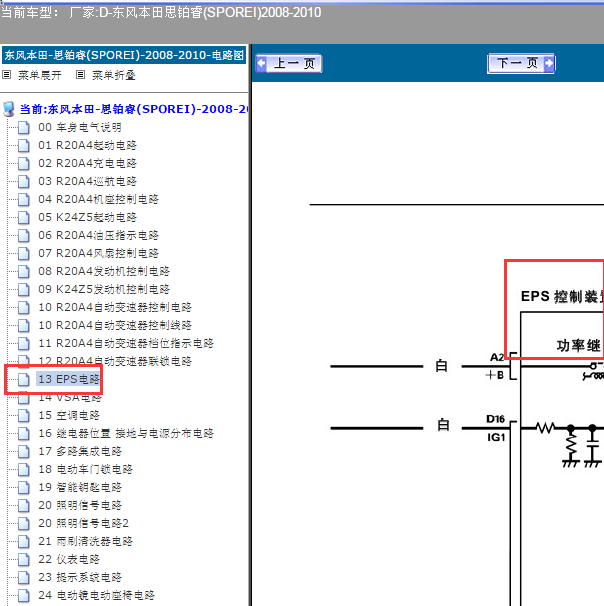Open 17 多路集成电路

click(x=80, y=451)
